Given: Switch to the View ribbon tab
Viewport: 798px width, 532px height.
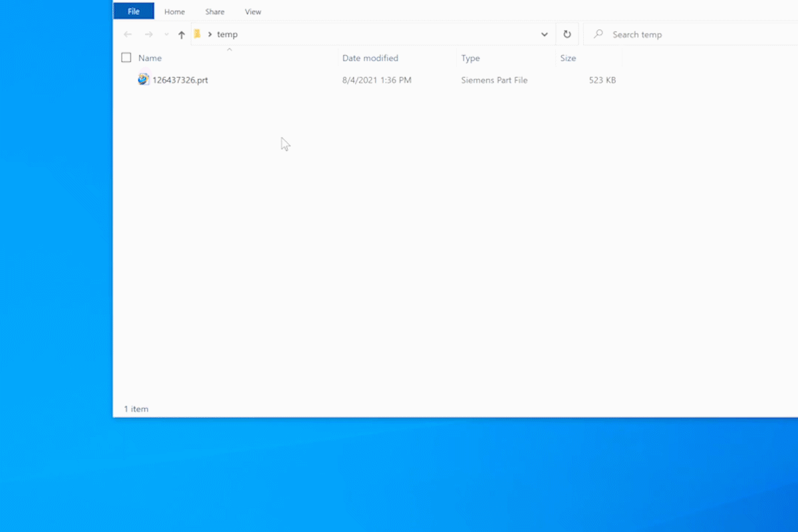Looking at the screenshot, I should pos(253,11).
